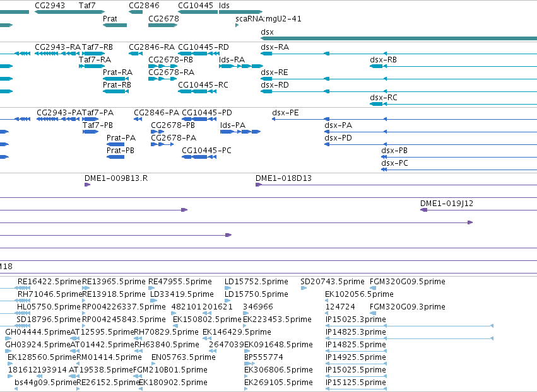Click the Taf7 gene label

point(87,6)
